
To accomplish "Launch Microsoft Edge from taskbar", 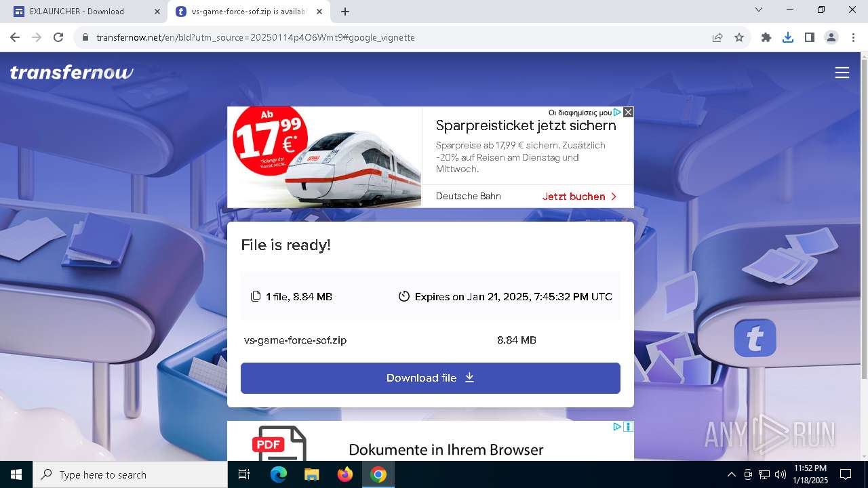I will [x=279, y=474].
